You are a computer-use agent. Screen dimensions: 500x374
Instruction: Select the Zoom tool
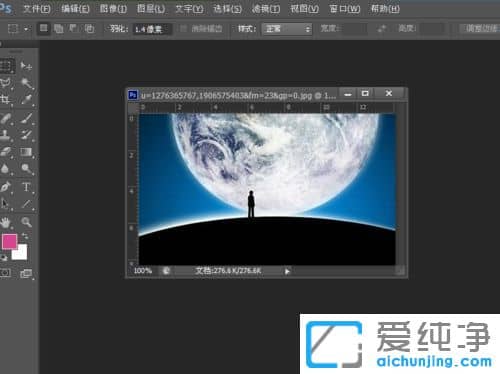point(26,222)
